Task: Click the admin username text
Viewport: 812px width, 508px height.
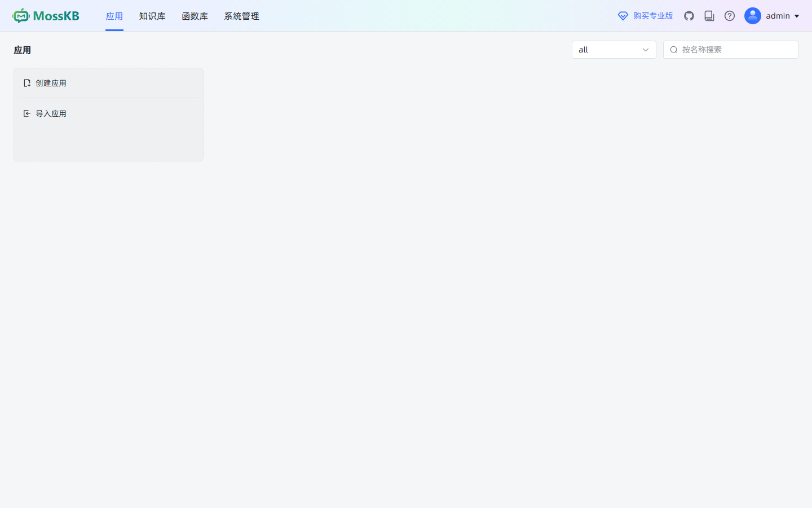Action: pyautogui.click(x=778, y=16)
